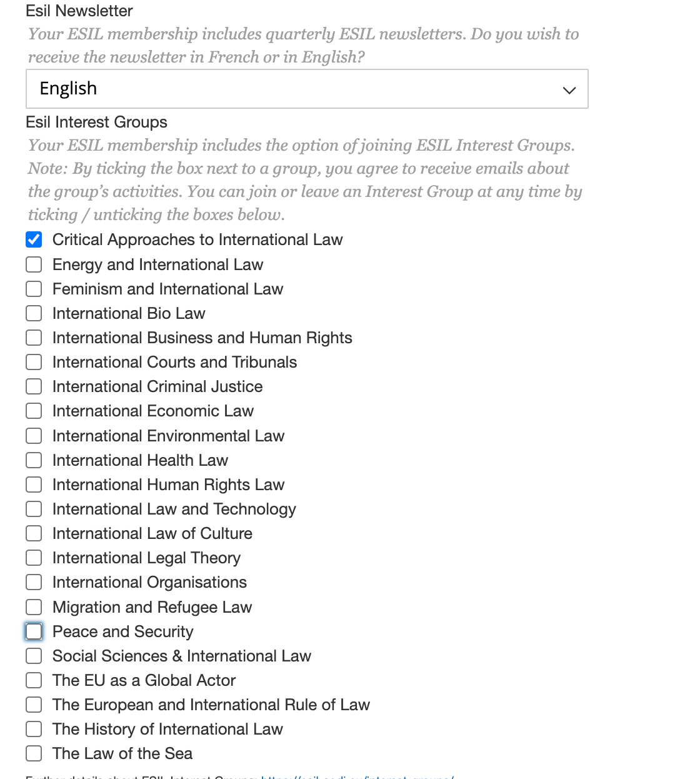
Task: Check the focused Peace and Security box
Action: 34,631
